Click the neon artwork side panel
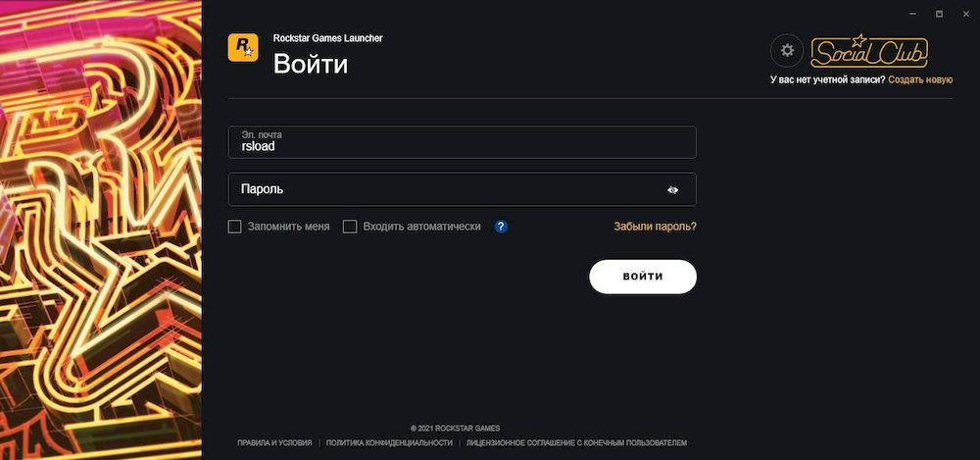The image size is (980, 460). 100,230
